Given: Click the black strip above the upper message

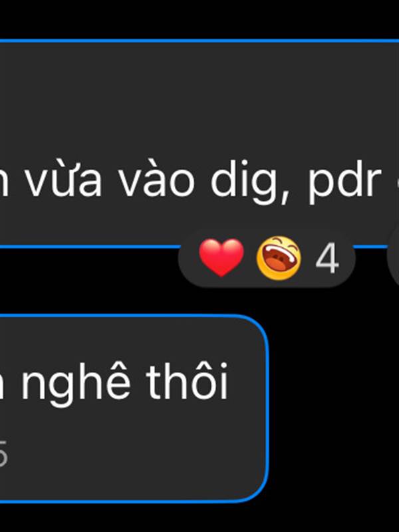Looking at the screenshot, I should pyautogui.click(x=199, y=19).
